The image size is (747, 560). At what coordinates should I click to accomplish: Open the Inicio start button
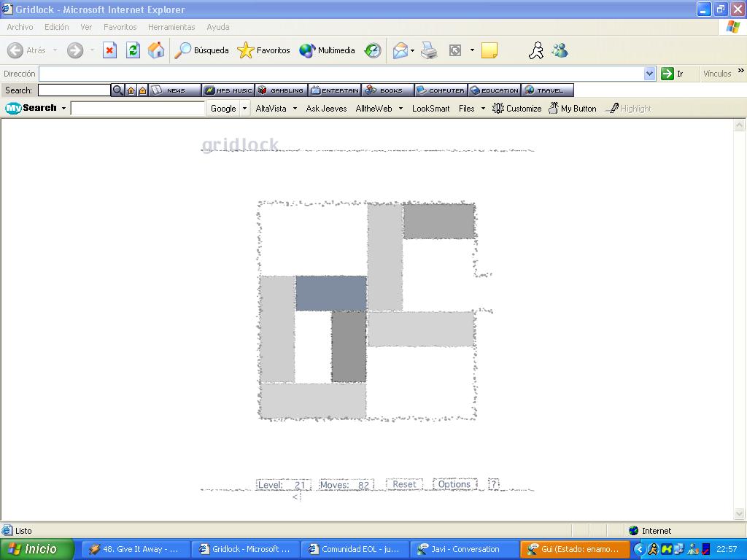36,549
